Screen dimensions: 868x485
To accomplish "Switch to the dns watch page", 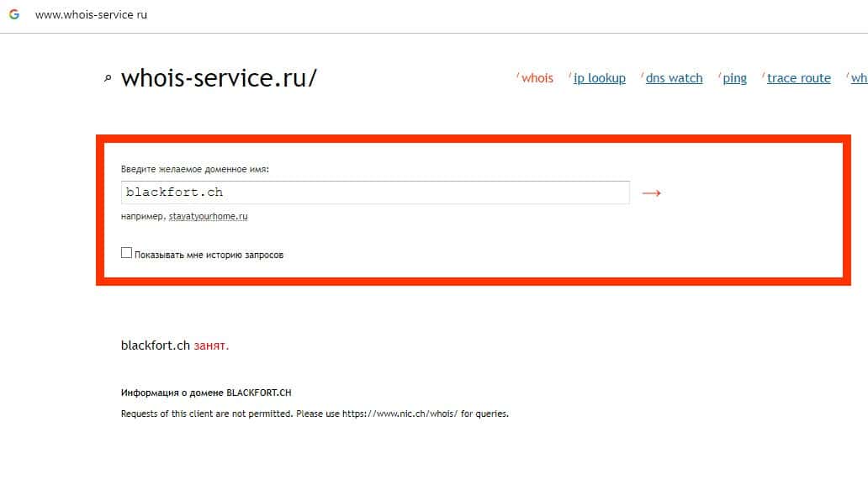I will point(674,78).
